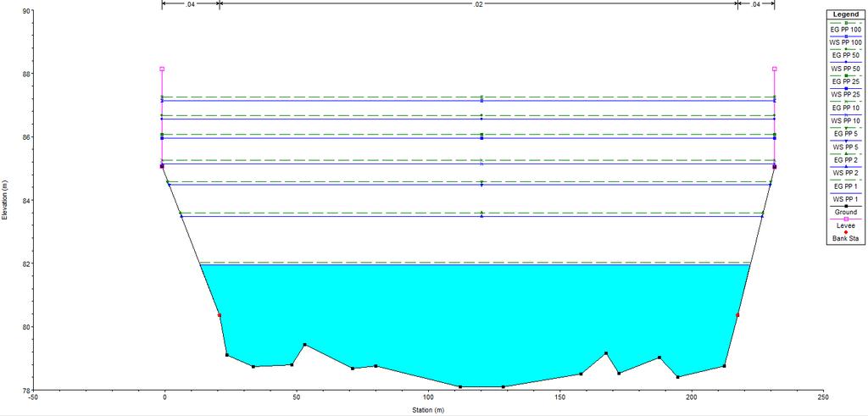
Task: Click the Levee legend entry
Action: coord(845,225)
